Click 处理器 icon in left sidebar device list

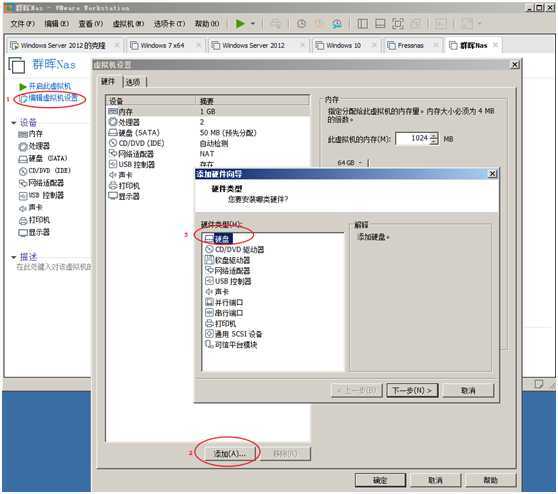[x=23, y=147]
